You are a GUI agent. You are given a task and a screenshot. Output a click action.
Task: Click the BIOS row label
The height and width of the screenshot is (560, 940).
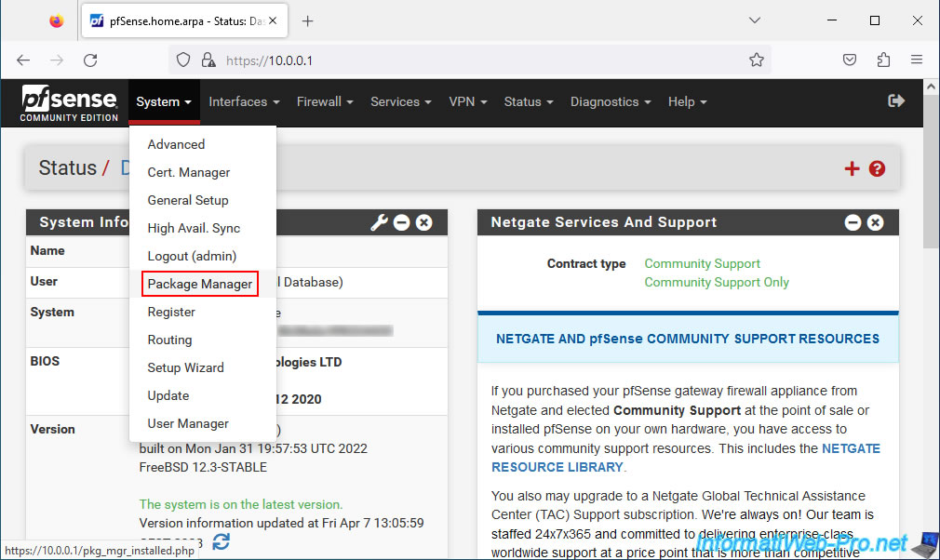click(x=45, y=361)
